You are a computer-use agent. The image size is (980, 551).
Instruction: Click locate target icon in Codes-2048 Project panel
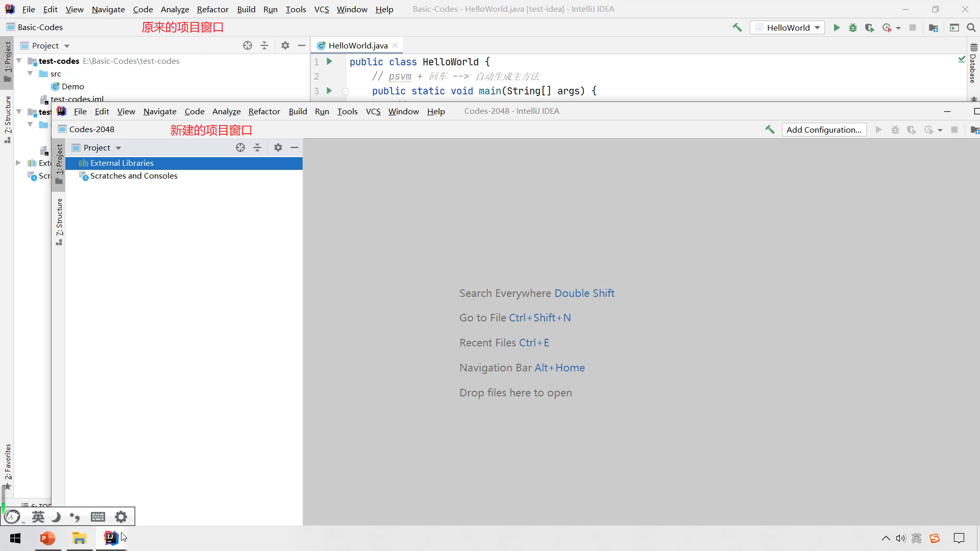(240, 147)
